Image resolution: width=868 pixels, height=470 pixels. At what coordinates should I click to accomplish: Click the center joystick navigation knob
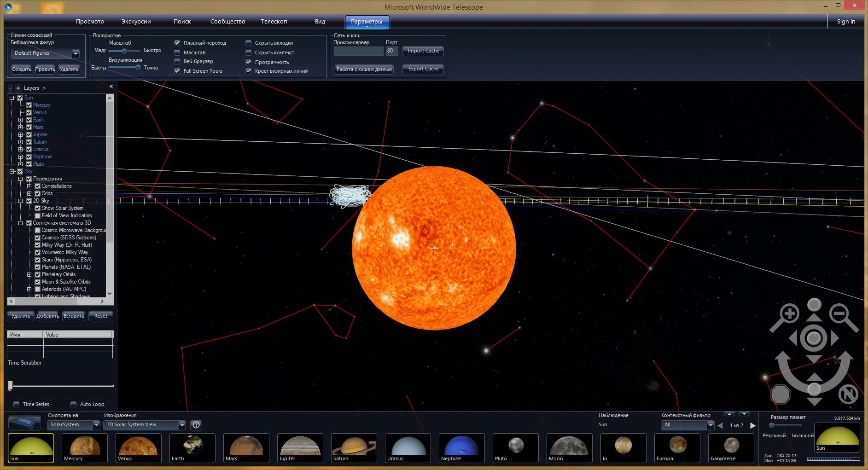click(x=814, y=338)
